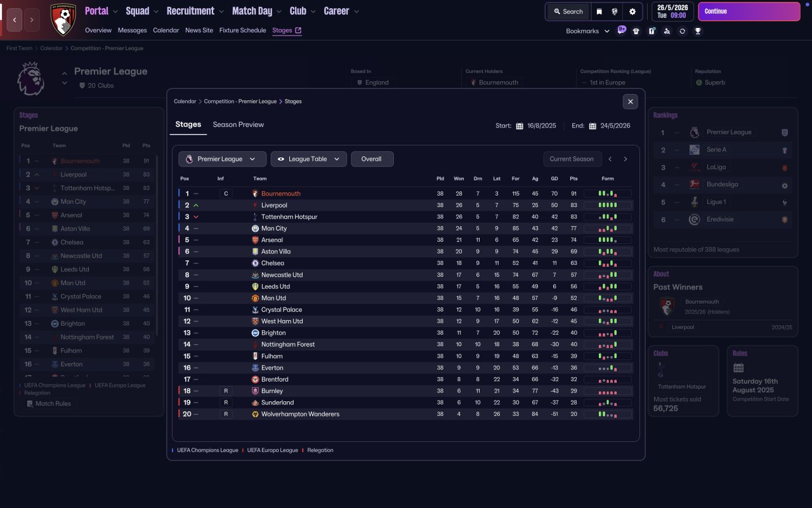The image size is (812, 508).
Task: Click Man City crest in the popup table
Action: click(x=255, y=229)
